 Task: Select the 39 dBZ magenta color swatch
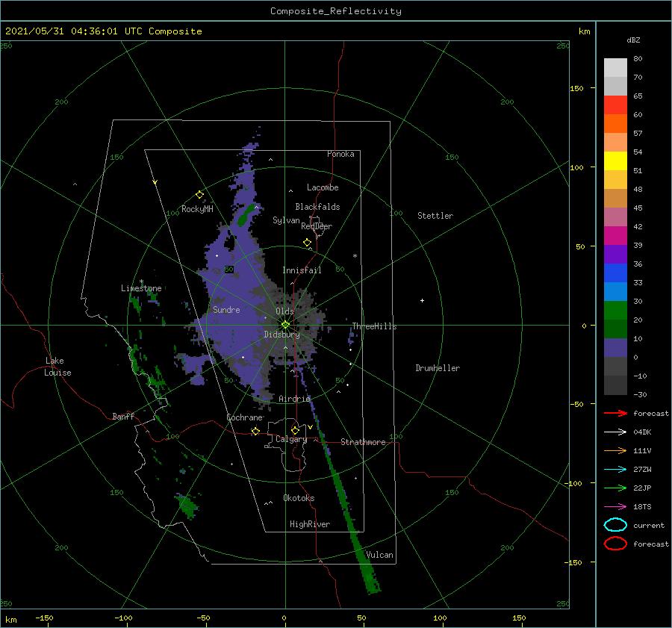pos(615,236)
